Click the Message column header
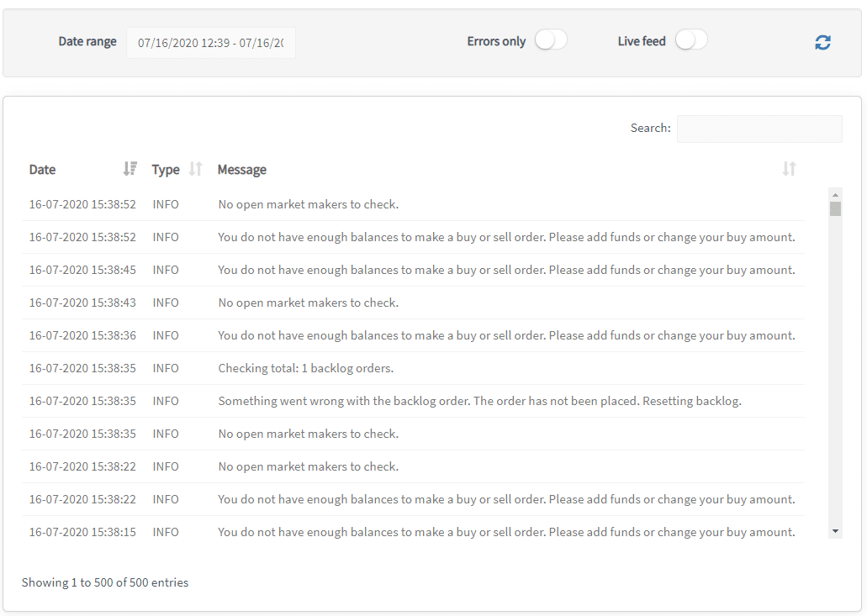The image size is (867, 616). (x=242, y=170)
